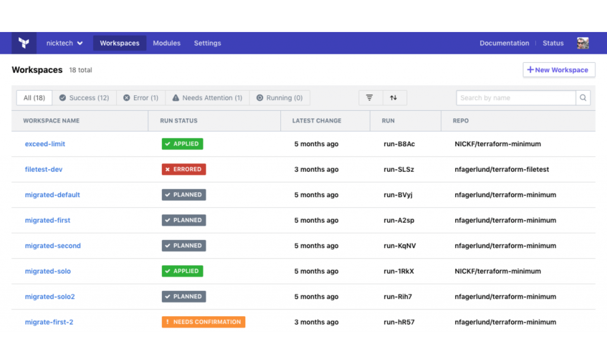Click the Success checkmark filter icon
Viewport: 607px width, 364px height.
click(x=62, y=98)
